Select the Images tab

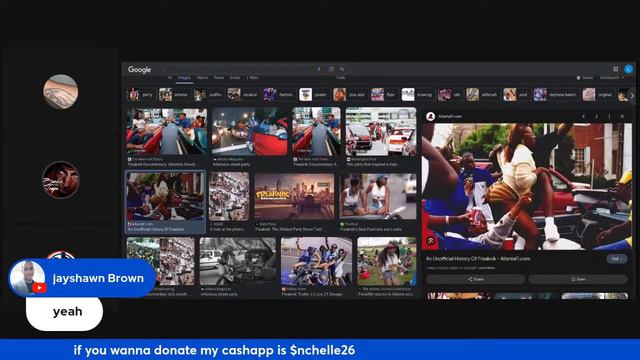click(x=184, y=78)
